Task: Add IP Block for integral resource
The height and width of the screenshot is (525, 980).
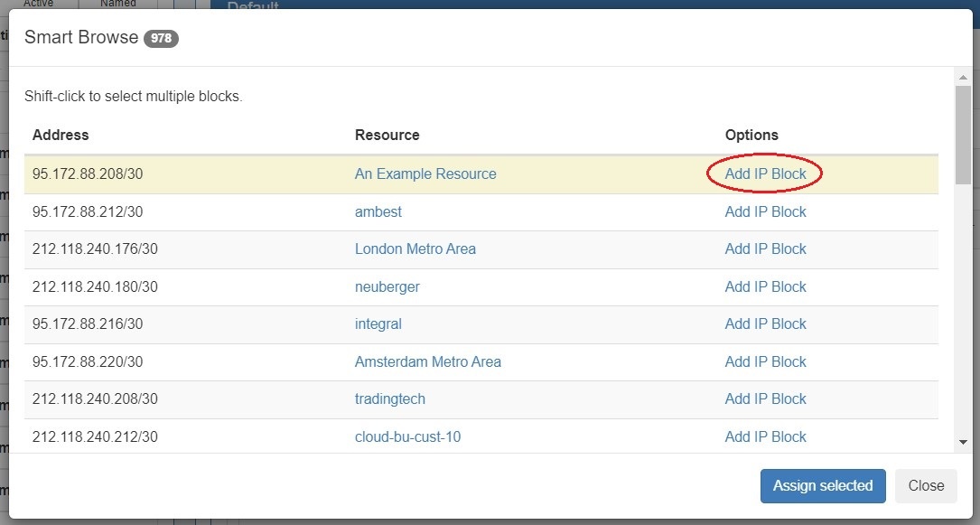Action: [x=765, y=324]
